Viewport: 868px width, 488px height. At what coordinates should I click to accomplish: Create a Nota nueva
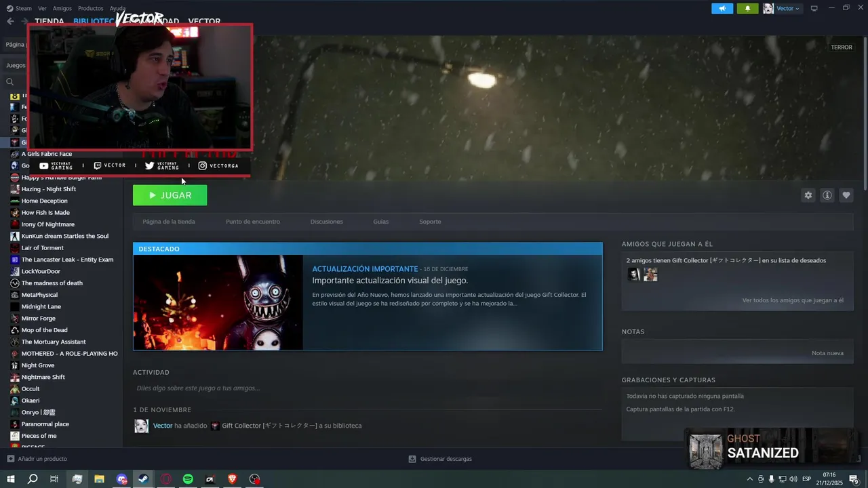[x=827, y=353]
